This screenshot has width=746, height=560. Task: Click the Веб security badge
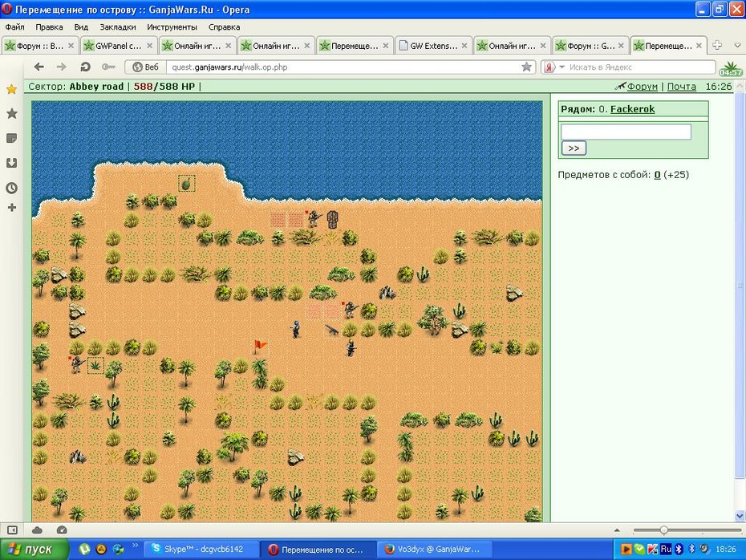(x=145, y=67)
